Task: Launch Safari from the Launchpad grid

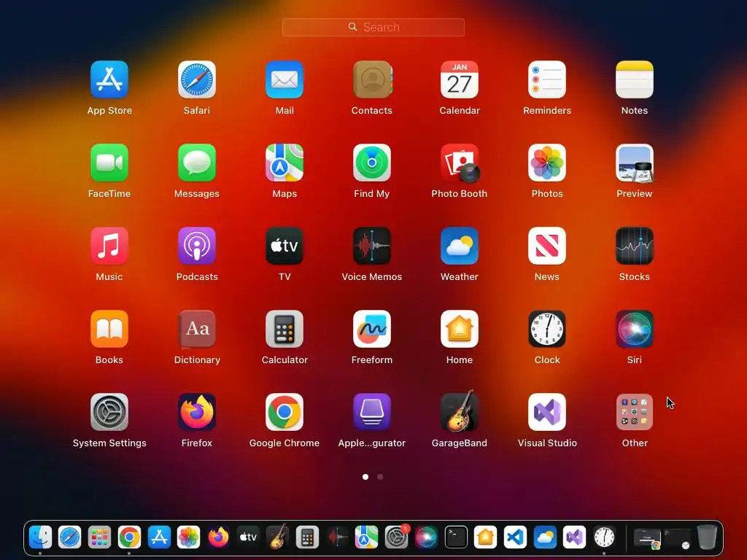Action: (197, 79)
